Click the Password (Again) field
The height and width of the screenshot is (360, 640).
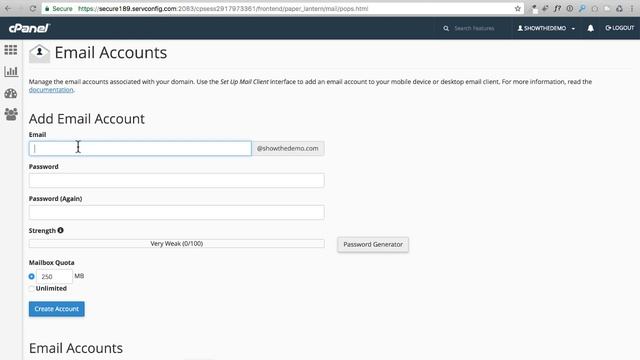pyautogui.click(x=177, y=212)
